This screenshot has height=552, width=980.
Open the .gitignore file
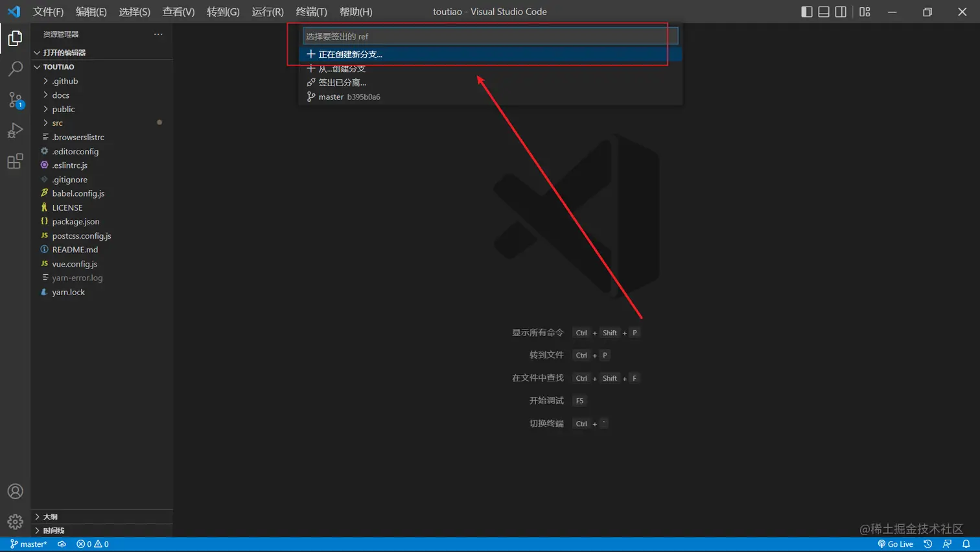[102, 180]
